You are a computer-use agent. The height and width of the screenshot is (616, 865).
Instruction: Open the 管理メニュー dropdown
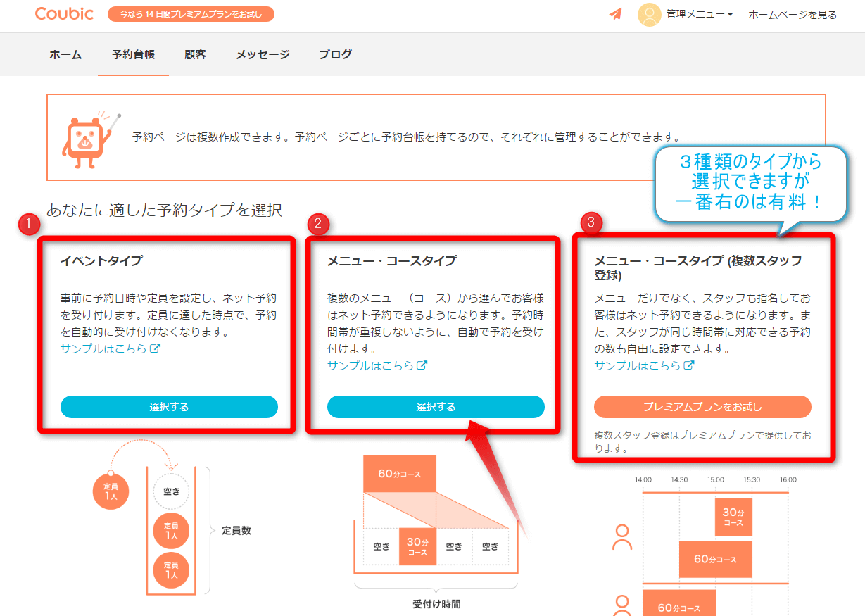click(x=700, y=14)
